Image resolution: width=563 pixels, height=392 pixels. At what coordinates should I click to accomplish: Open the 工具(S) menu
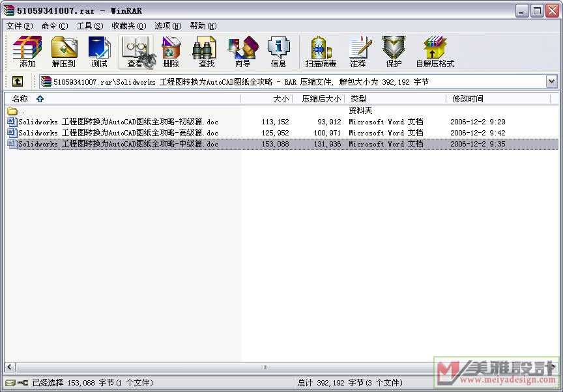[90, 26]
